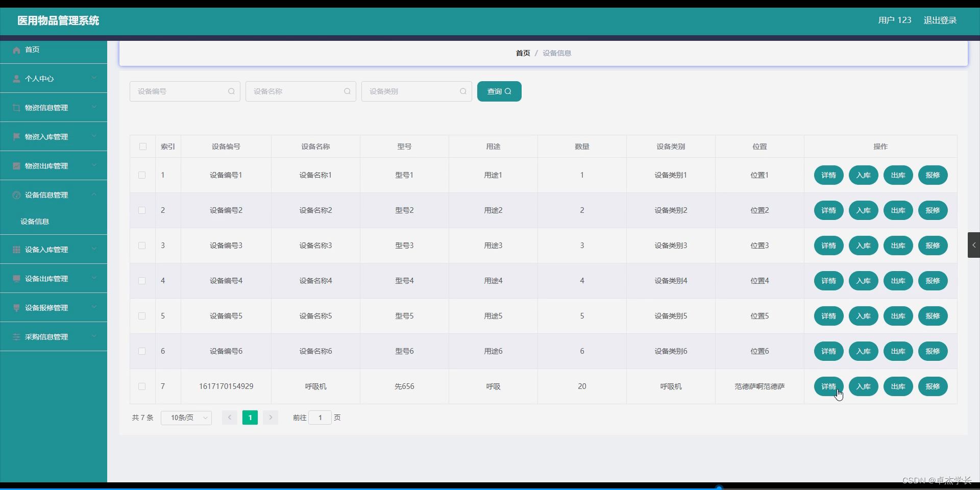The height and width of the screenshot is (490, 980).
Task: Tick the checkbox for row 3
Action: (x=141, y=246)
